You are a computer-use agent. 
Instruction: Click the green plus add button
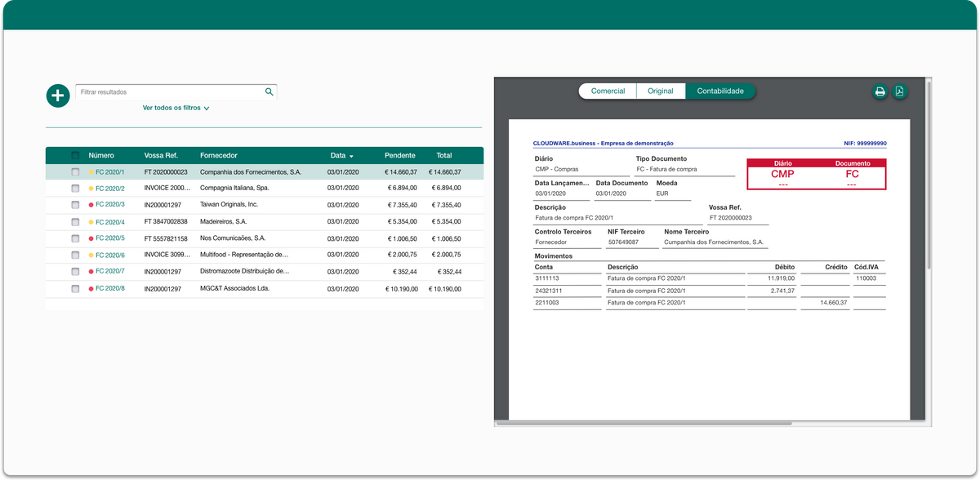point(58,96)
